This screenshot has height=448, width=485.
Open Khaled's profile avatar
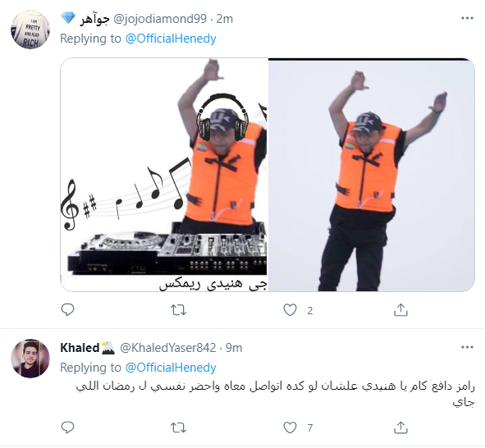point(30,359)
